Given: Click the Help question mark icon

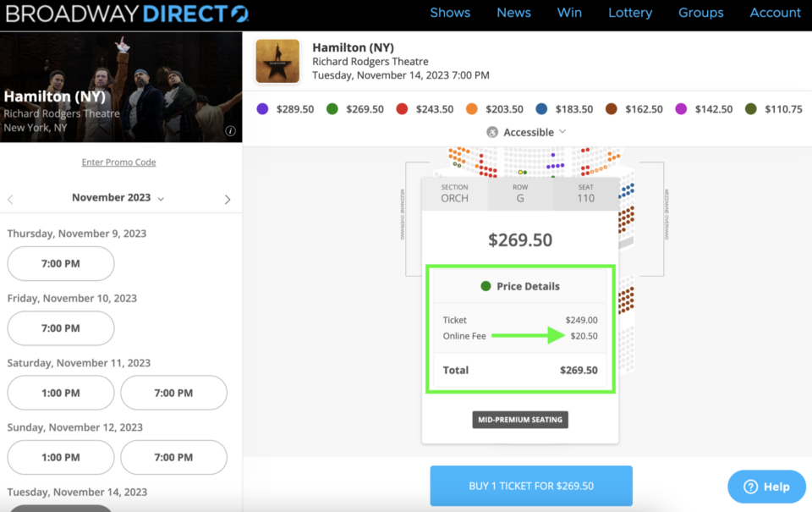Looking at the screenshot, I should pos(750,487).
